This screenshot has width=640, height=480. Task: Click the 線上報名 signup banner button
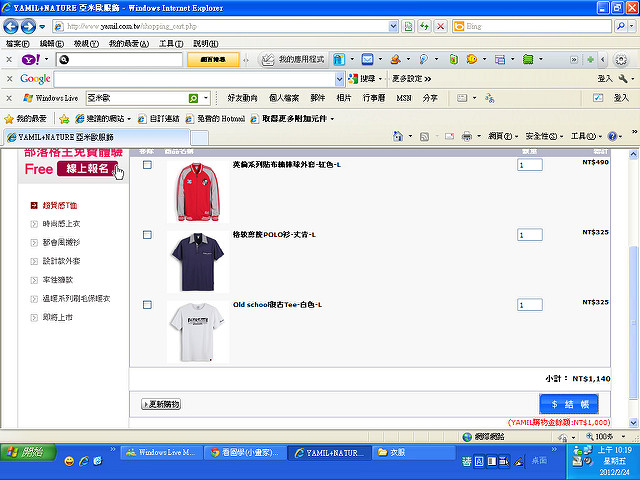pos(87,169)
